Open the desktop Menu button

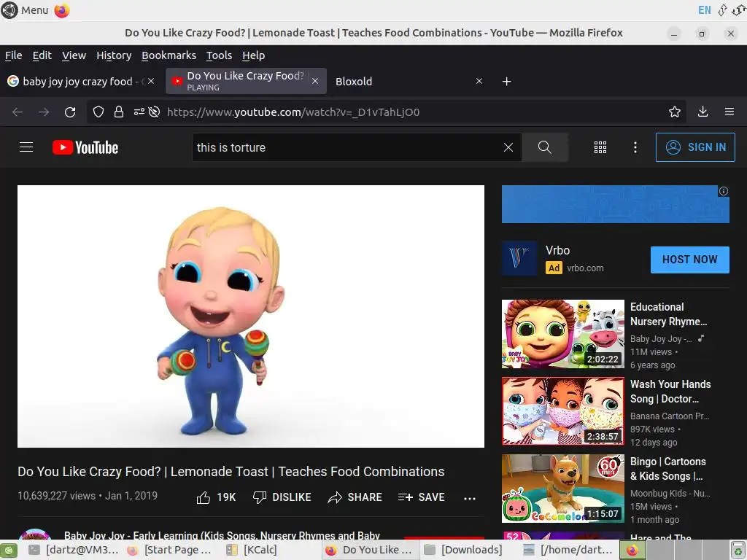pyautogui.click(x=25, y=10)
